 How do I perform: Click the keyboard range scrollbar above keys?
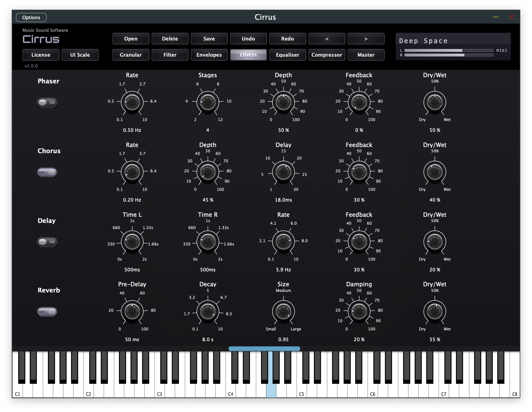[264, 349]
